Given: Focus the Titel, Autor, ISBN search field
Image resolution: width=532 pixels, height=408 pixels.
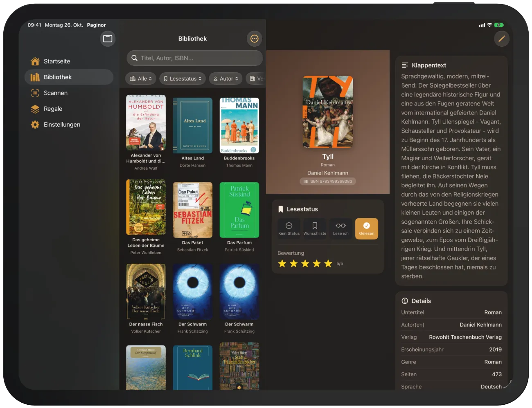Looking at the screenshot, I should [195, 58].
